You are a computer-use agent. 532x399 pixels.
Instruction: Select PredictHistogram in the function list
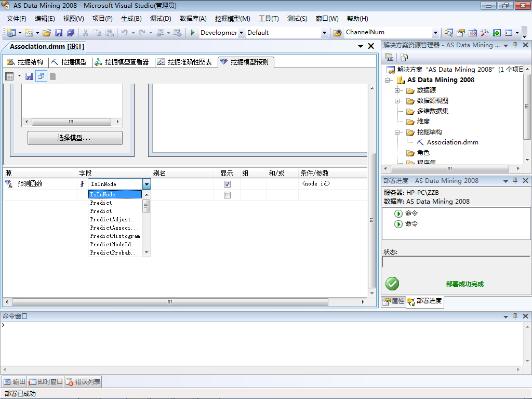115,236
